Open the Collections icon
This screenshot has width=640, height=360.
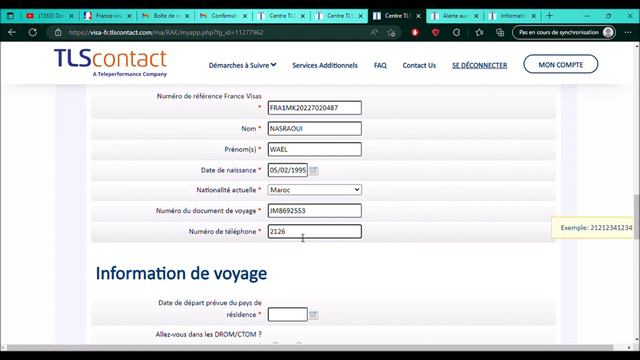tap(500, 32)
